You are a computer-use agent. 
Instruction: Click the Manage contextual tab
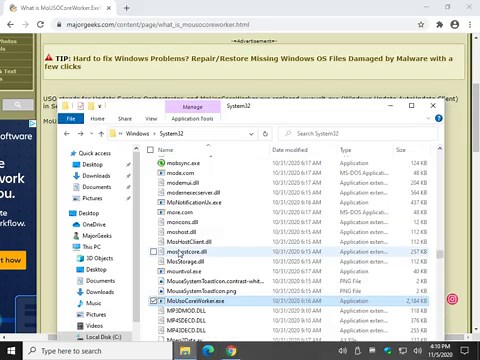192,107
